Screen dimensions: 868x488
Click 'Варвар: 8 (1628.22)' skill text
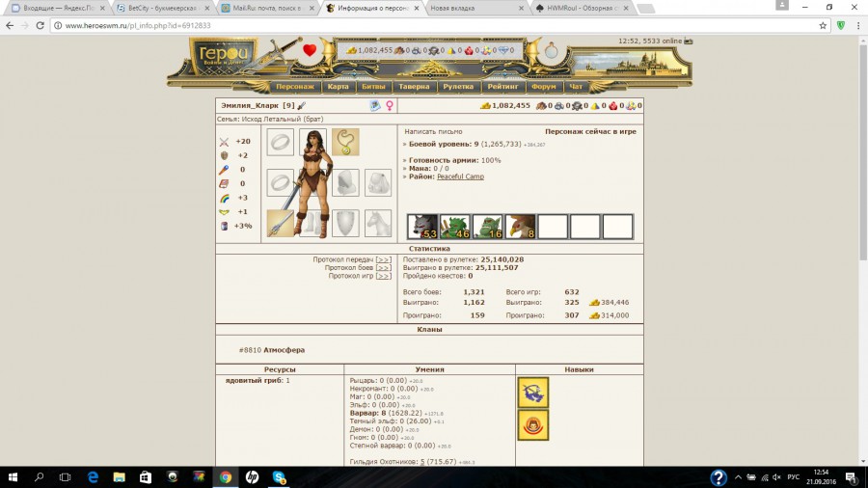[x=386, y=413]
